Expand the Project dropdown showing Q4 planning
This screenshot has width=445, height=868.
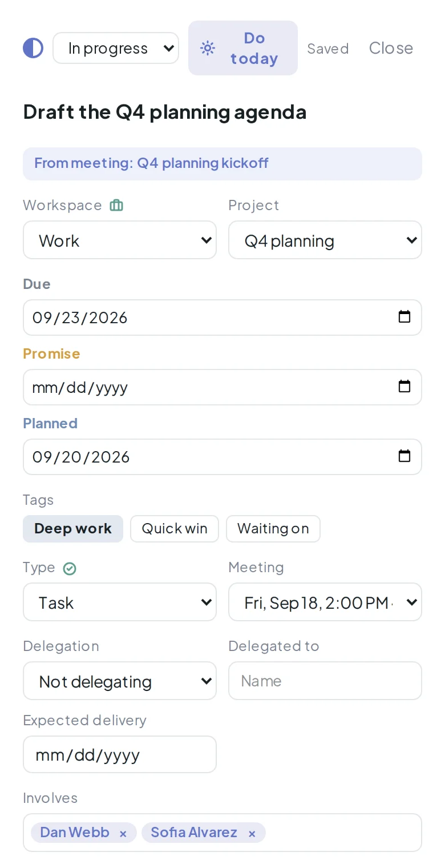[325, 240]
